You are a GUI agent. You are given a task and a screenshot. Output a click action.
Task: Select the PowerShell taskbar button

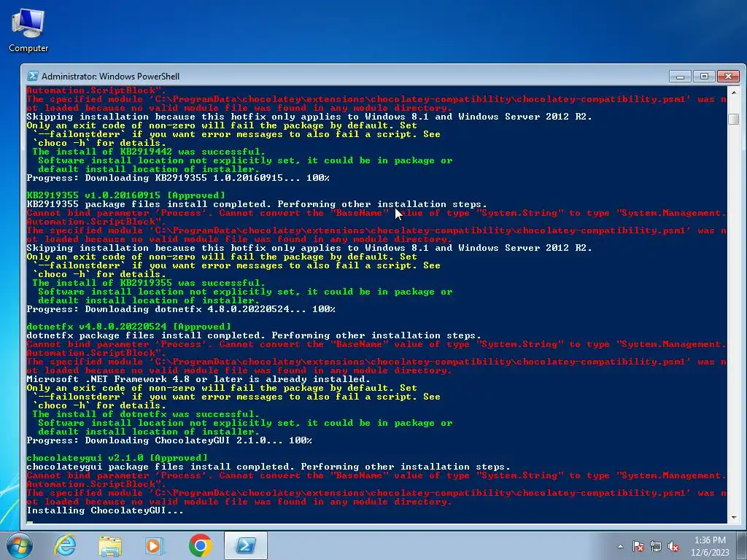tap(246, 545)
